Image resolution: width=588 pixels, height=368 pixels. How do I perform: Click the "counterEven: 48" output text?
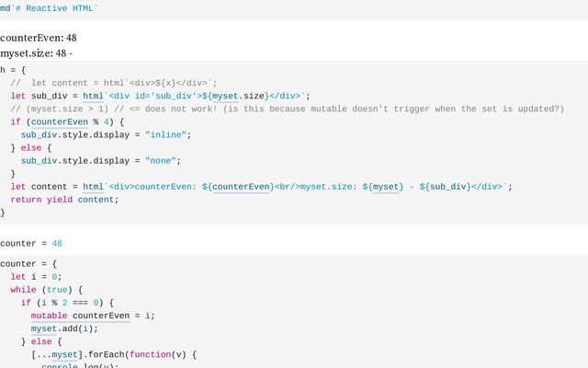coord(39,38)
